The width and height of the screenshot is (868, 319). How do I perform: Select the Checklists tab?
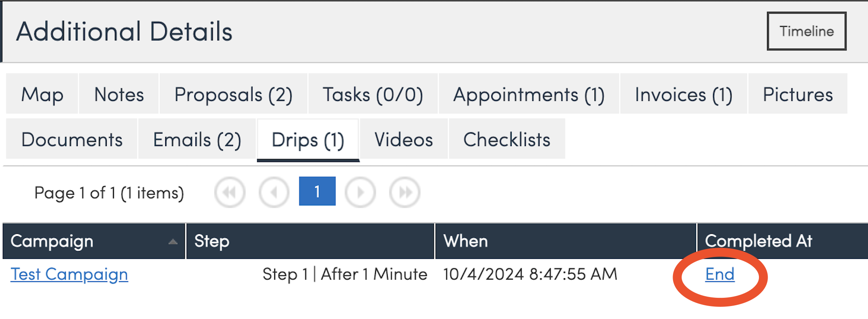(x=507, y=139)
